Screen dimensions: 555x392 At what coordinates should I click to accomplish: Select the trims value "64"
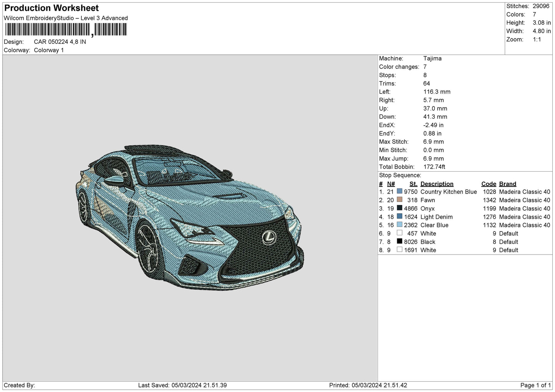pos(427,84)
